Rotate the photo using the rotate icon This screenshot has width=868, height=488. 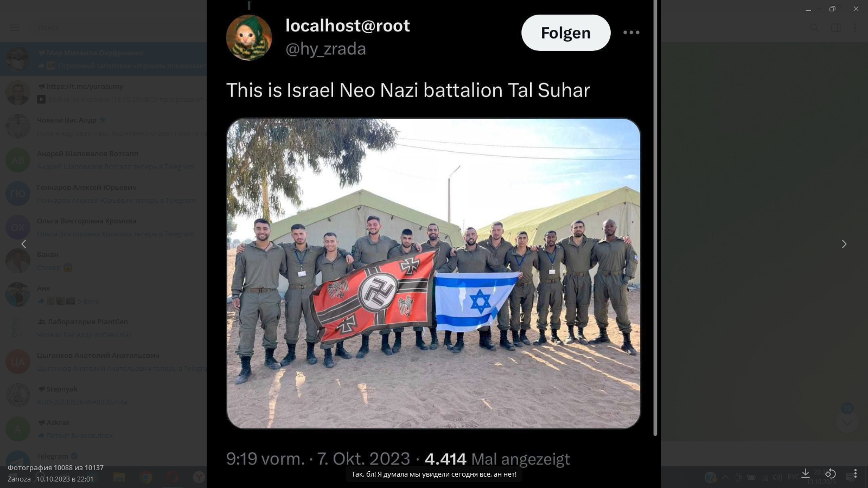[831, 473]
